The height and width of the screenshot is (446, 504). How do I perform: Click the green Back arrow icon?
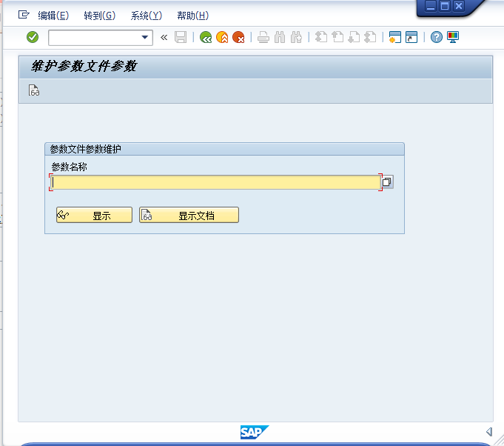pos(206,37)
